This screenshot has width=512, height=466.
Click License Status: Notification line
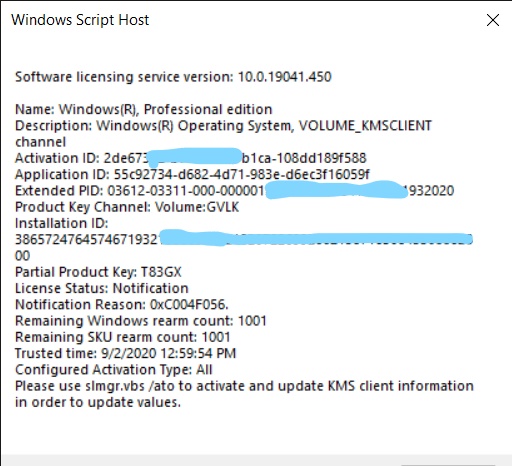[102, 288]
